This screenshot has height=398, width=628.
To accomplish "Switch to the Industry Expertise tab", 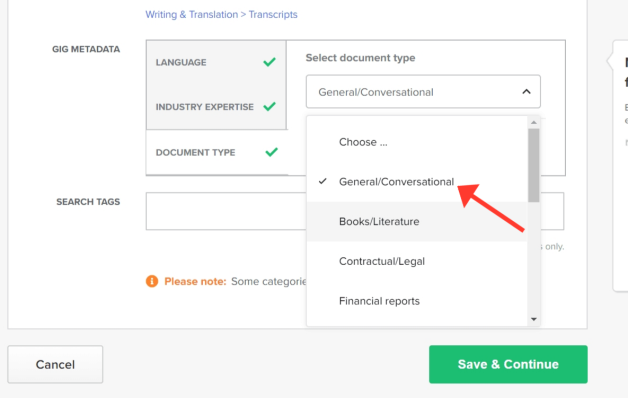I will tap(216, 107).
